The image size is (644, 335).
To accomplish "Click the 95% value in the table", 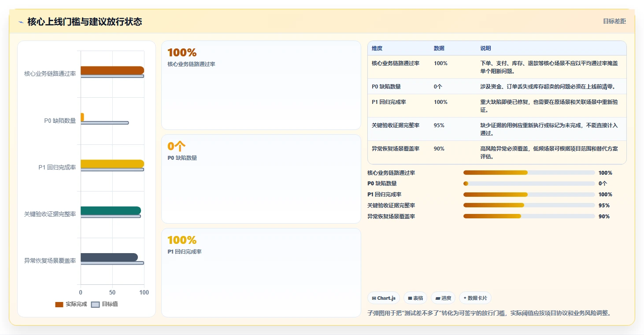I will point(439,125).
